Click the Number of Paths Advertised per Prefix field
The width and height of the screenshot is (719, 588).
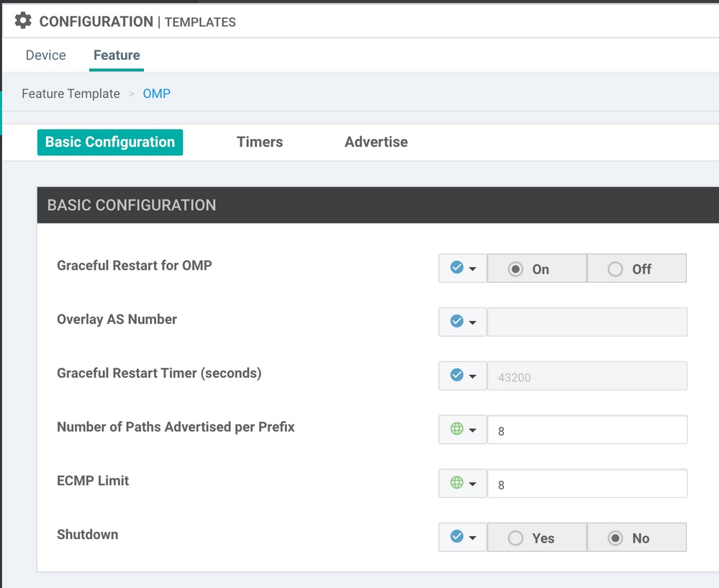click(x=587, y=430)
